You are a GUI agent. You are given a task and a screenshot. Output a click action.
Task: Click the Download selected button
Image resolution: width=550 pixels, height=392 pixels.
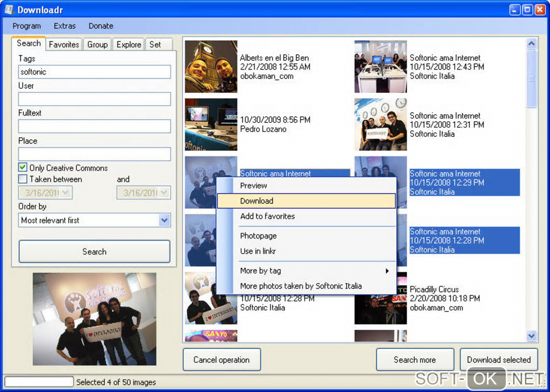[x=499, y=360]
